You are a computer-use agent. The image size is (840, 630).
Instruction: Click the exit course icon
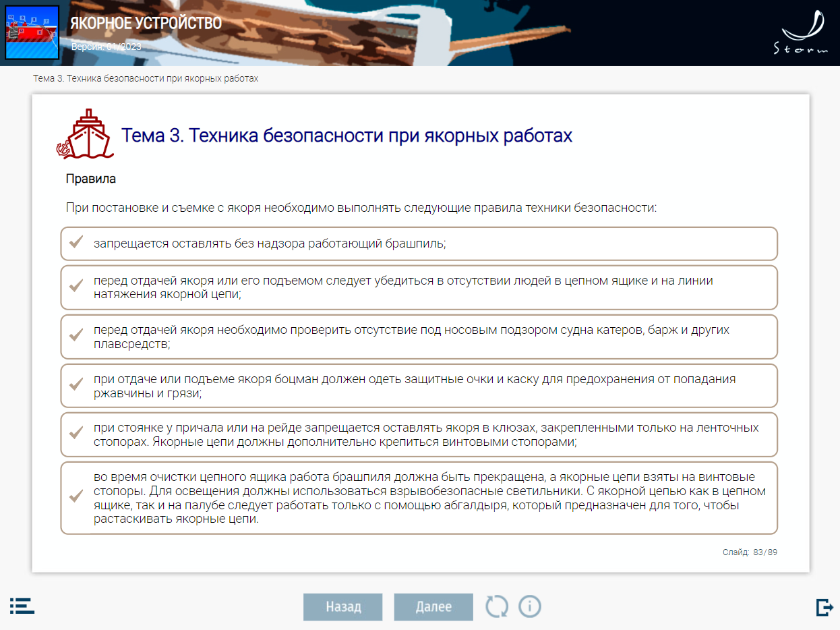pos(824,607)
